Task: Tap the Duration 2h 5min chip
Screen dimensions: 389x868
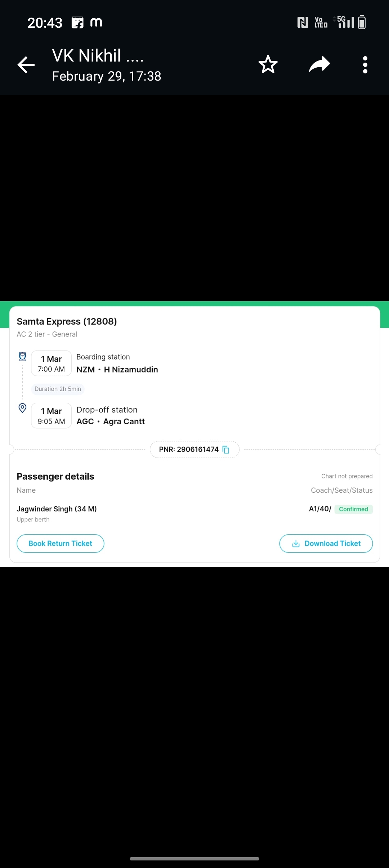Action: (x=58, y=389)
